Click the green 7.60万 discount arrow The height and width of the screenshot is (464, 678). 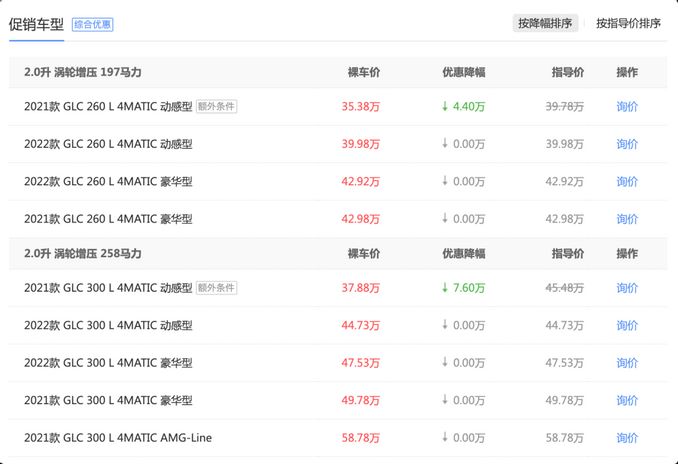coord(445,288)
